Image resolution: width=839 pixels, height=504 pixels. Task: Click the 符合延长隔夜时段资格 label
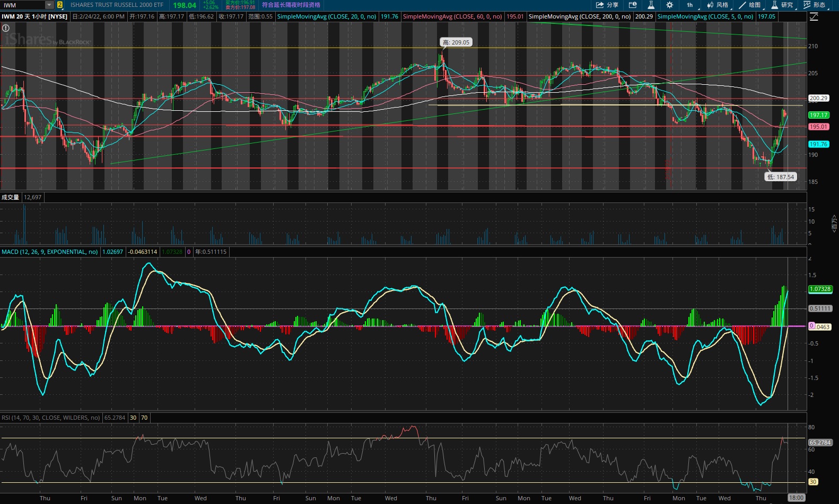pos(291,5)
